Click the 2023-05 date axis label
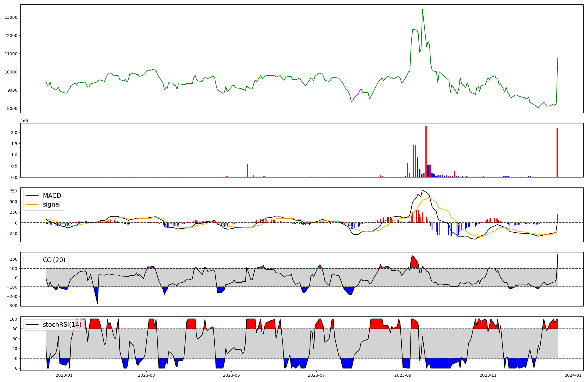The image size is (588, 382). click(x=231, y=375)
